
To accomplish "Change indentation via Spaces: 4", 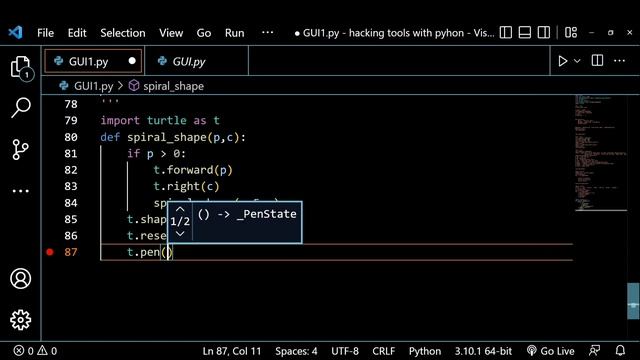I will 296,351.
